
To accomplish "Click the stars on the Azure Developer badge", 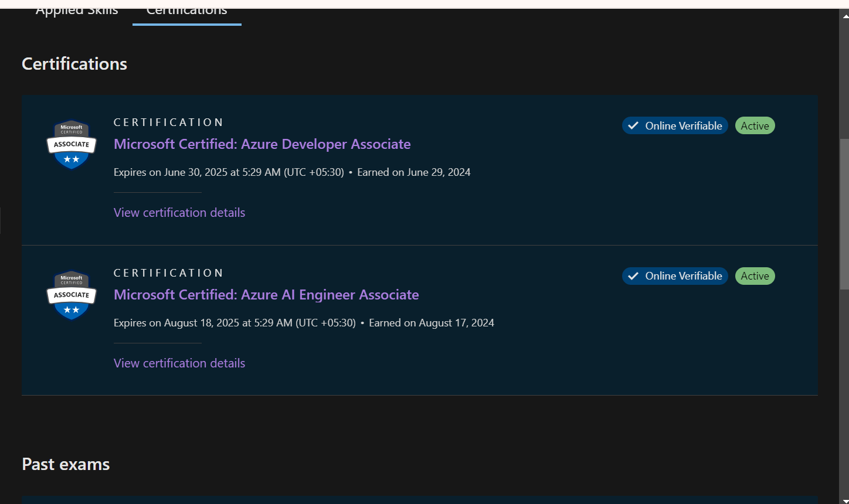I will [x=71, y=159].
